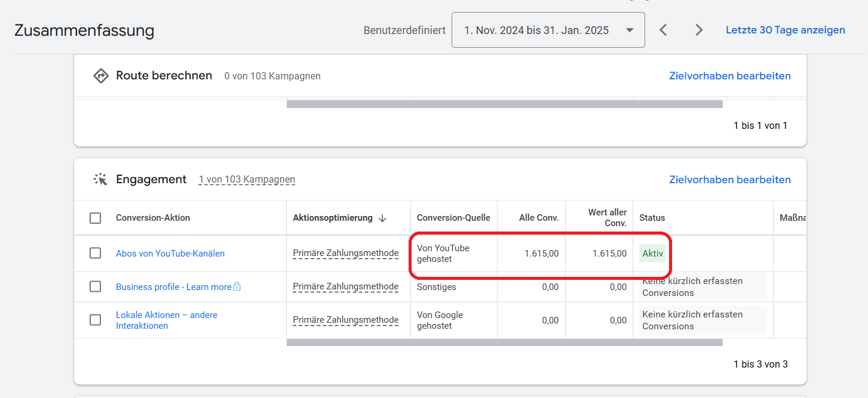Click the Engagement cursor-click icon
Image resolution: width=868 pixels, height=398 pixels.
point(100,180)
